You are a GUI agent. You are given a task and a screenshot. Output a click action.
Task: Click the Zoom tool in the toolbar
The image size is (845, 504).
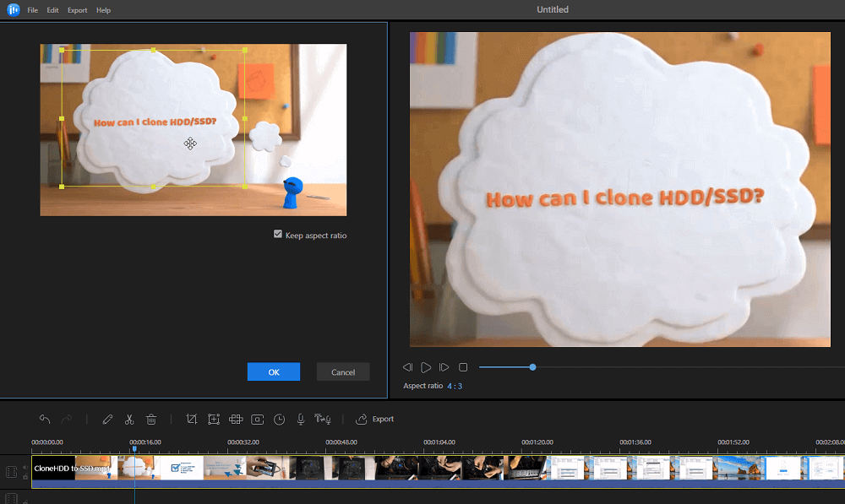coord(214,419)
